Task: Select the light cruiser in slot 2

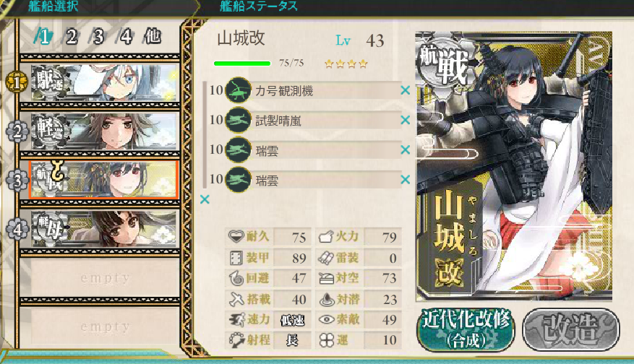Action: (104, 131)
